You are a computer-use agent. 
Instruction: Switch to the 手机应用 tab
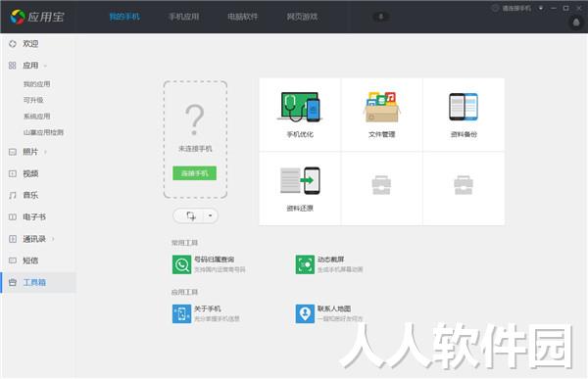coord(184,17)
